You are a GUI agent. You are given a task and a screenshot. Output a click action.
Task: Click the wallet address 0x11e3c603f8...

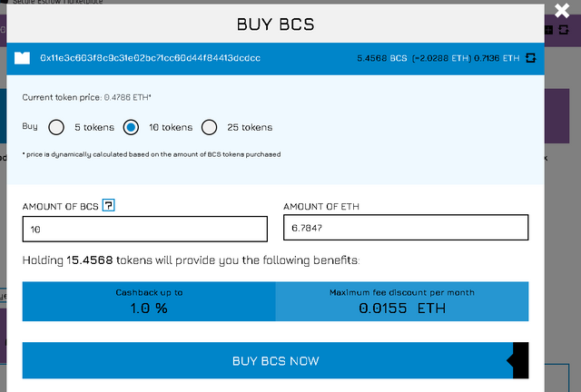150,58
